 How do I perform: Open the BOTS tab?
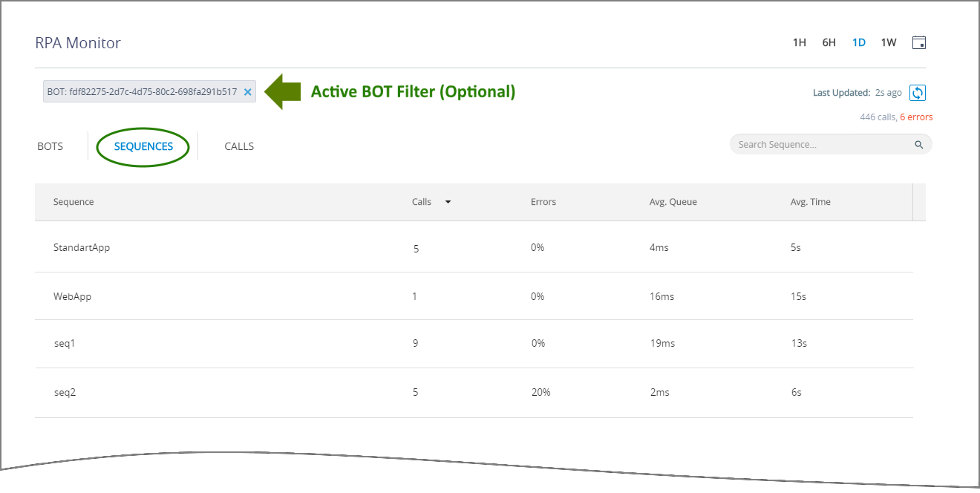click(x=50, y=146)
